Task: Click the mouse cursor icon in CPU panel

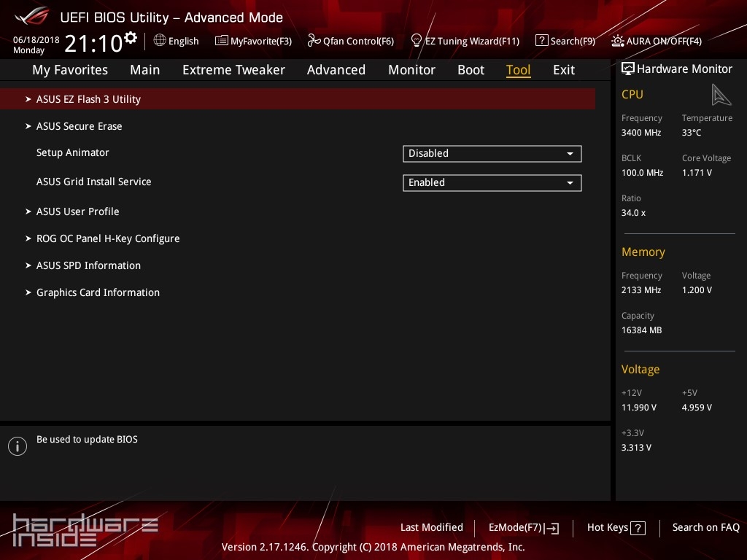Action: point(721,94)
